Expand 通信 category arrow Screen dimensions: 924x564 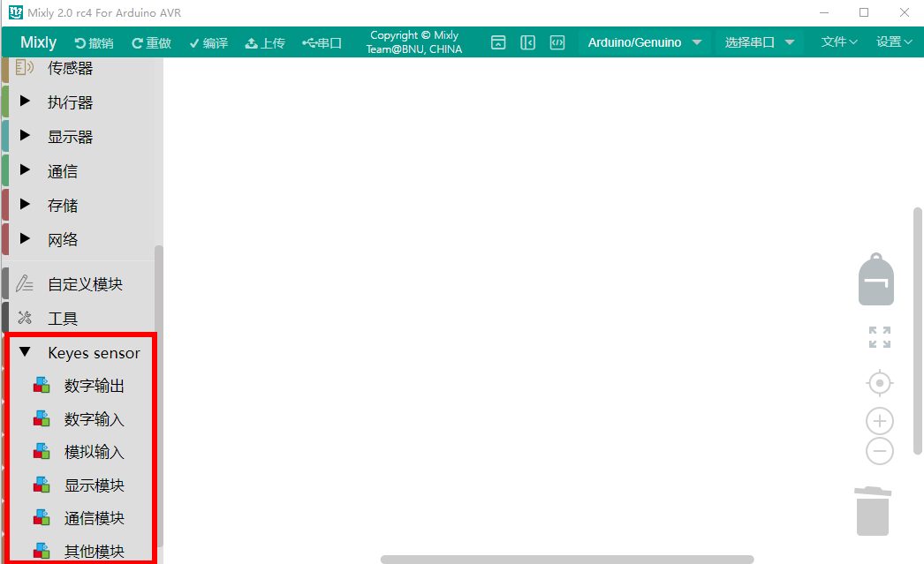point(25,170)
